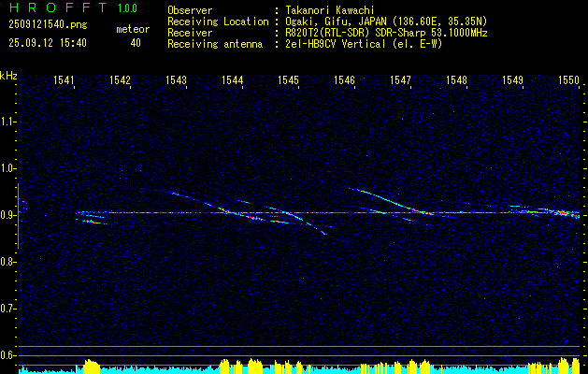Click the 1542 time marker
Image resolution: width=588 pixels, height=374 pixels.
[x=121, y=79]
